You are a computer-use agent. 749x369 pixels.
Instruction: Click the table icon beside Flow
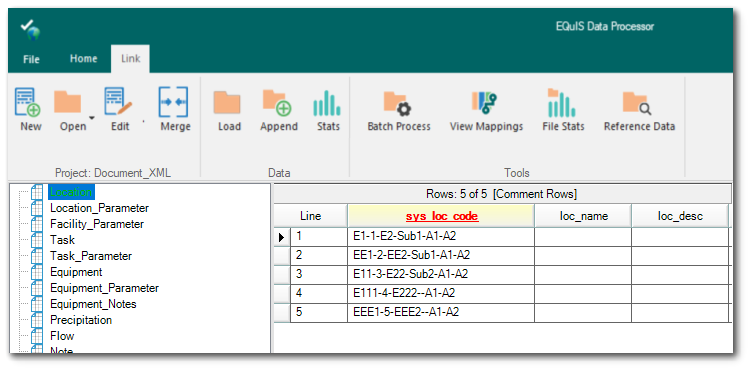[37, 336]
